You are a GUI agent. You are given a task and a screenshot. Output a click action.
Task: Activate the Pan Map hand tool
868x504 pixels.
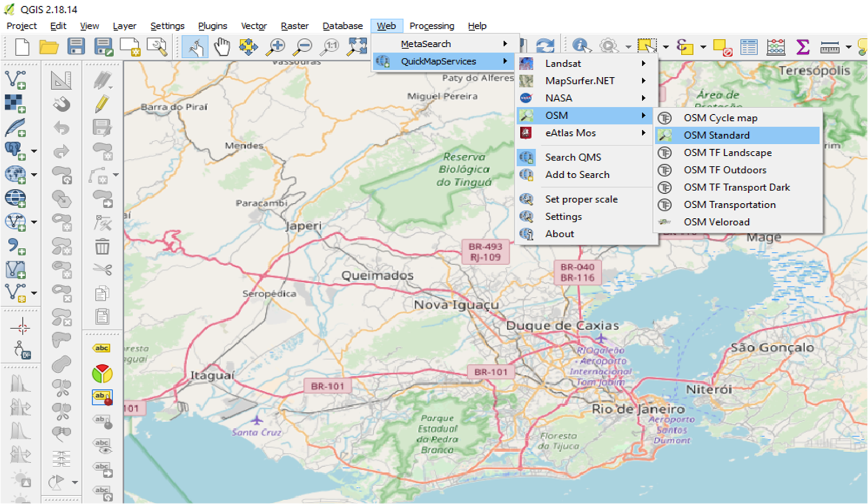pos(222,47)
